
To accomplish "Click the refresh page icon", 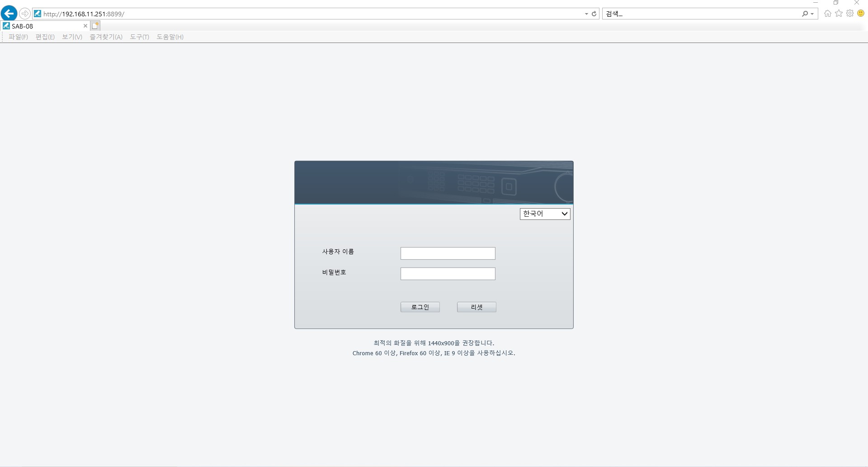I will (x=594, y=14).
